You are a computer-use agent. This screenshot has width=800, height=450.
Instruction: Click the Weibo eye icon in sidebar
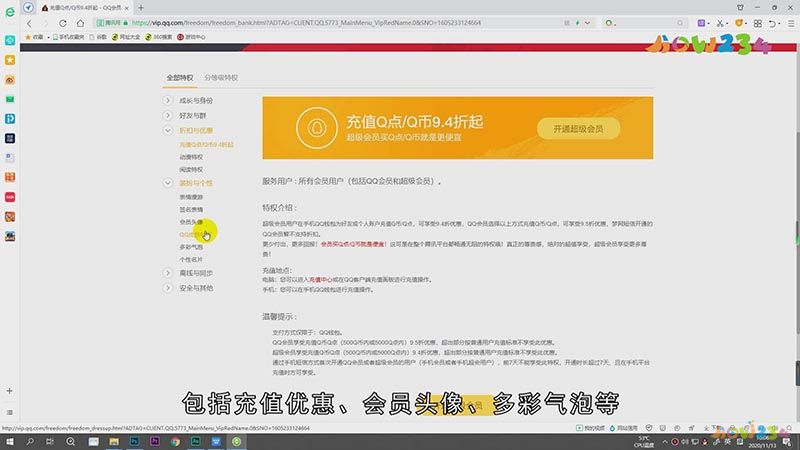point(10,80)
